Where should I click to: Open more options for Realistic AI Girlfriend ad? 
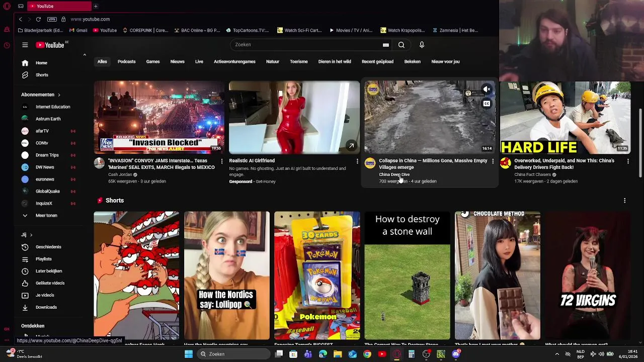(357, 161)
